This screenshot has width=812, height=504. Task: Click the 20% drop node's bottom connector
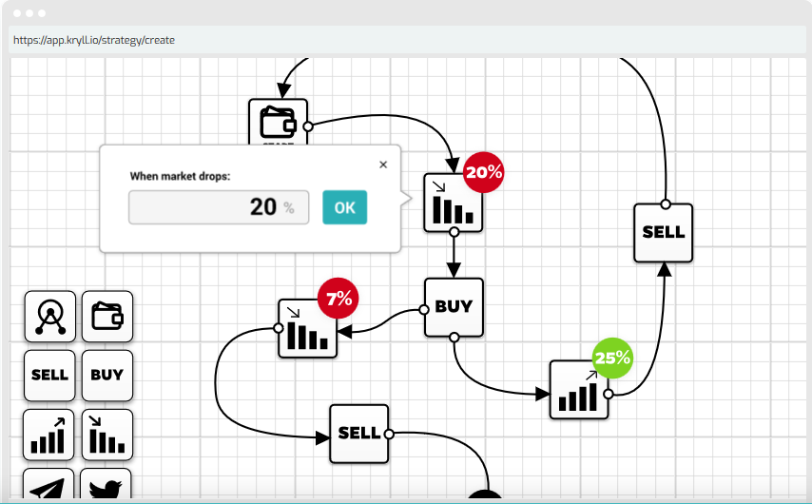[454, 232]
